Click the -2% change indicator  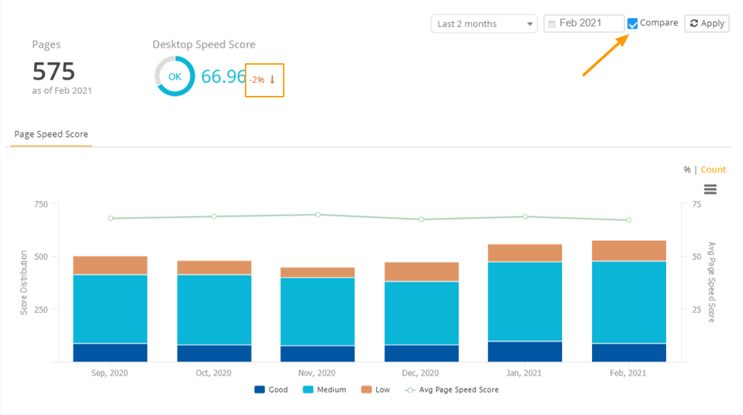[263, 80]
